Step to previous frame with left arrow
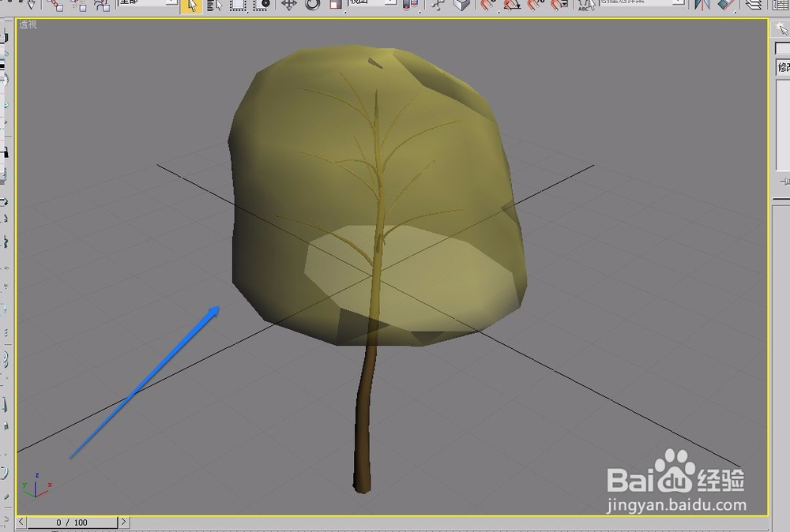Image resolution: width=790 pixels, height=532 pixels. [x=21, y=522]
